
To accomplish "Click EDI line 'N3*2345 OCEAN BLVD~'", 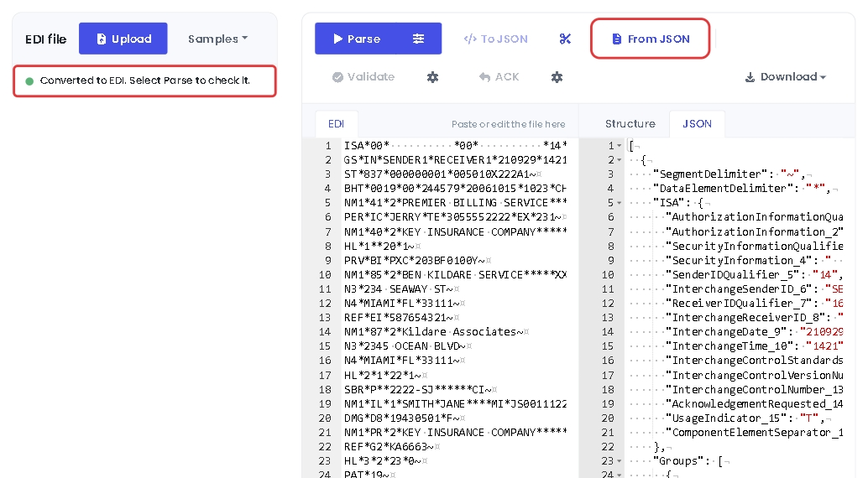I will [x=408, y=346].
